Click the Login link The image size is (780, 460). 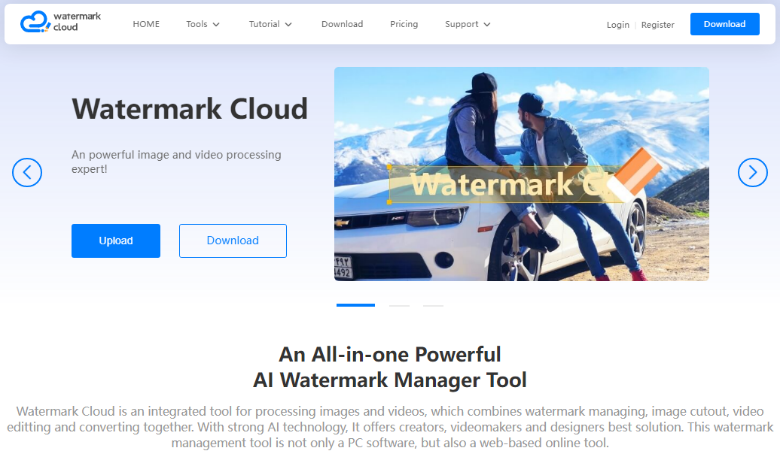coord(617,24)
